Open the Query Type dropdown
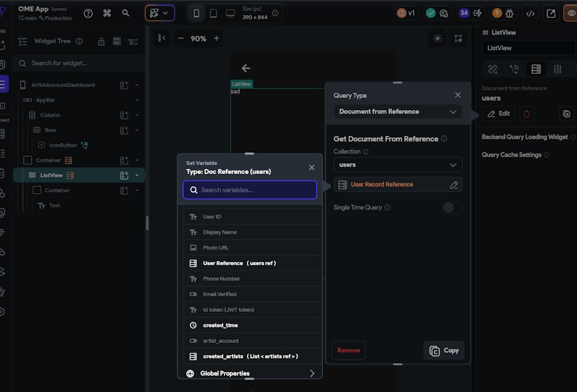Screen dimensions: 577x392 tap(398, 112)
